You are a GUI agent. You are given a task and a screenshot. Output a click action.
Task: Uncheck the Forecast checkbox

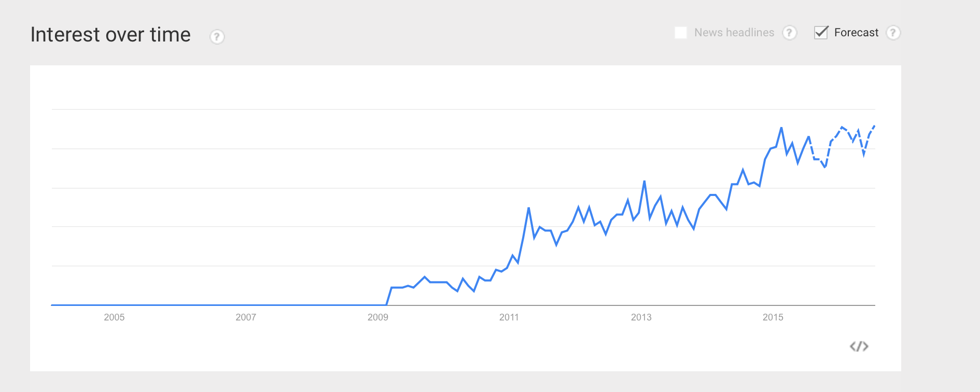point(821,33)
